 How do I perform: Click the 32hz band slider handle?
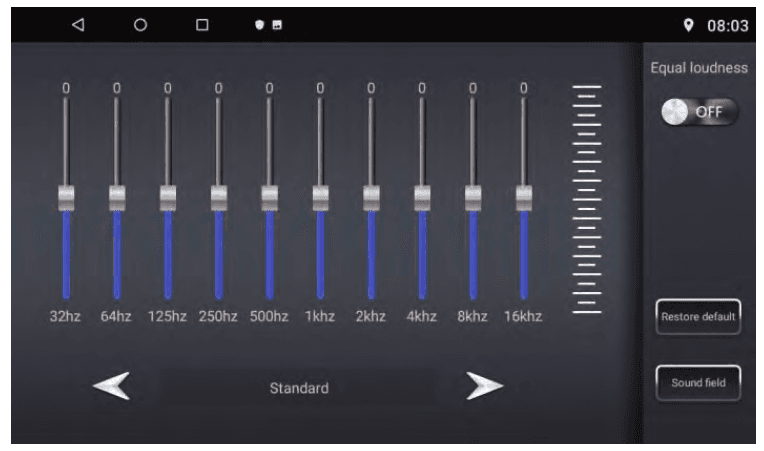pos(66,197)
